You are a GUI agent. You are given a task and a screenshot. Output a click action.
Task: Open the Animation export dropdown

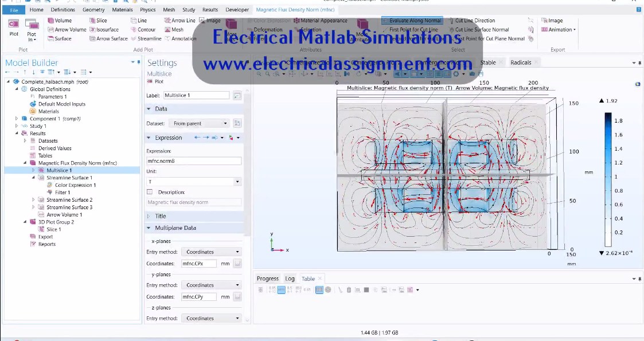click(x=558, y=30)
